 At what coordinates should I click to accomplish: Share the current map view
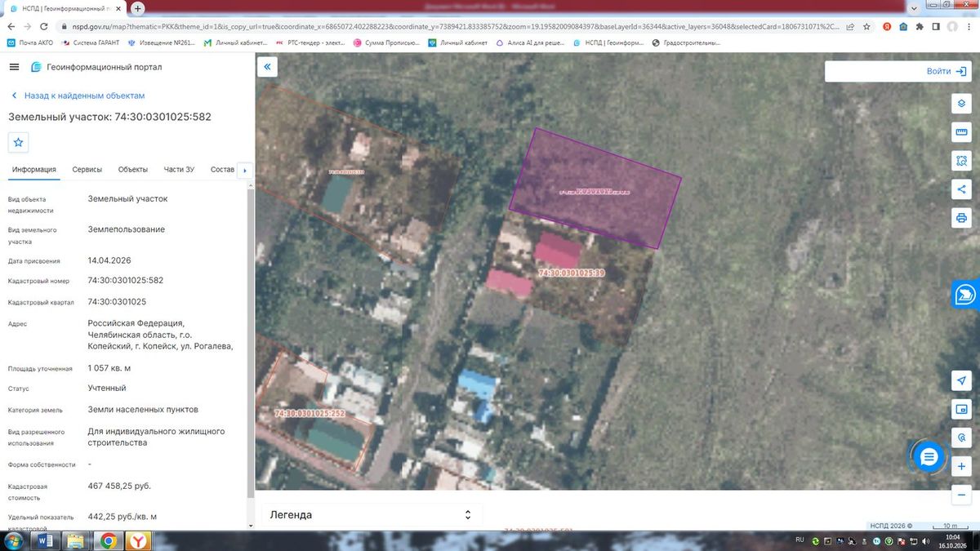pyautogui.click(x=961, y=189)
